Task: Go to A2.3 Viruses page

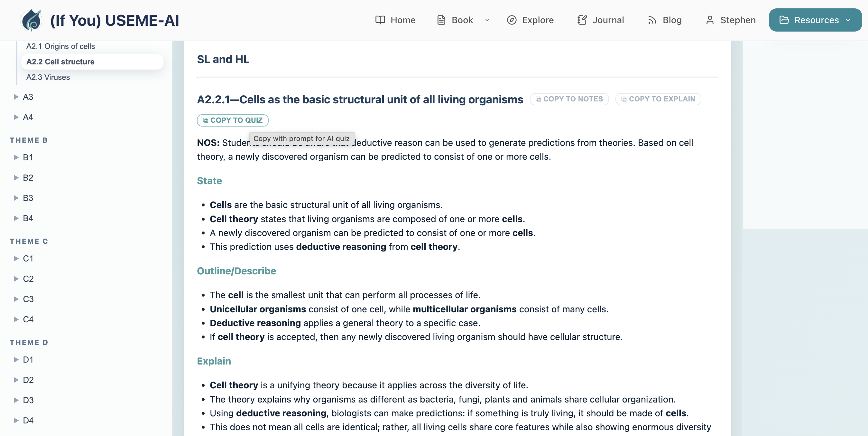Action: [48, 77]
